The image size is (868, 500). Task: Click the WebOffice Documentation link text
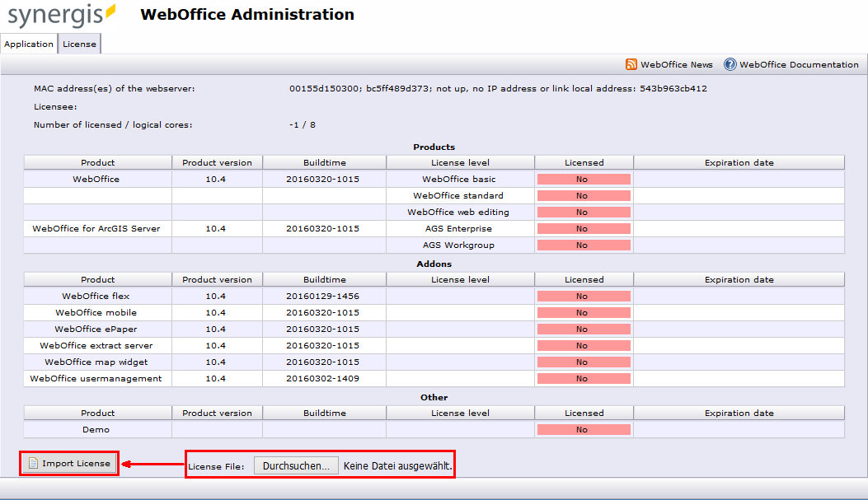tap(799, 64)
